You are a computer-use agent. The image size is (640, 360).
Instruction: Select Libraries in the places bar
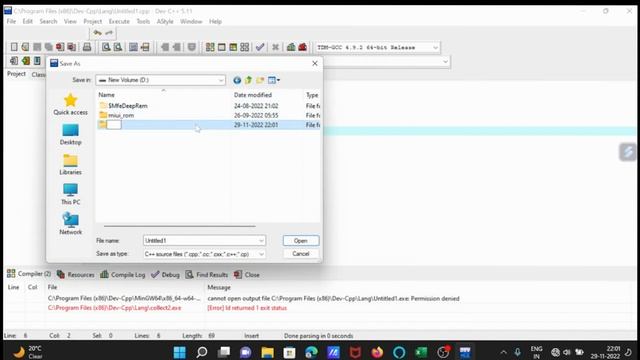coord(70,164)
